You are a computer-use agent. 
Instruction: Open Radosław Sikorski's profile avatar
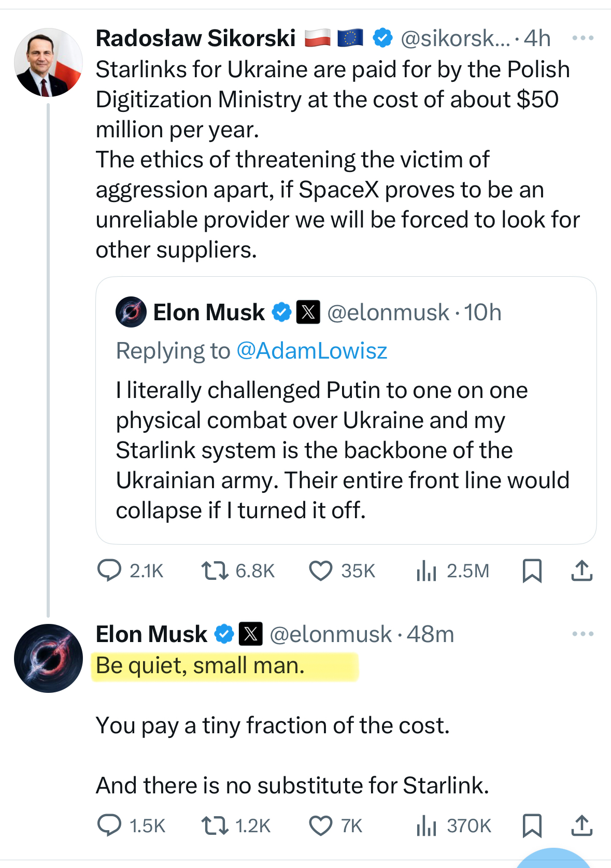48,62
